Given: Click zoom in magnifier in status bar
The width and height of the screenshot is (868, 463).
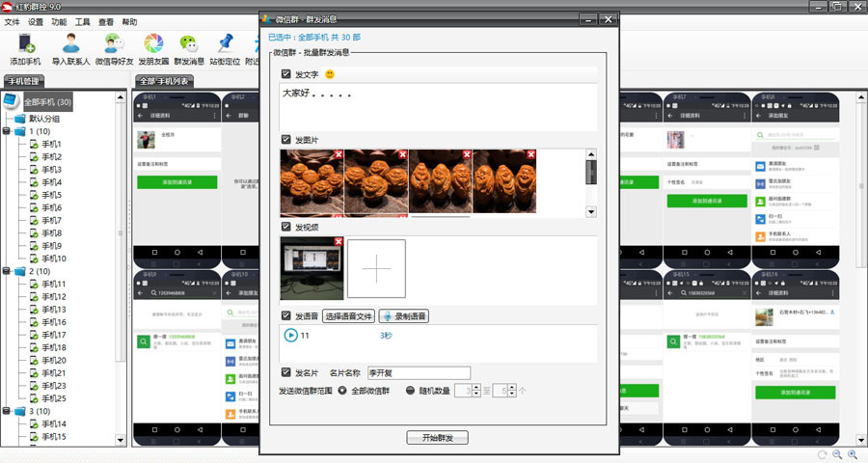Looking at the screenshot, I should point(853,454).
